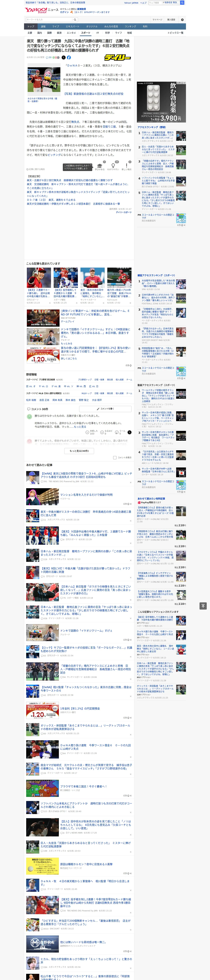Screen dimensions: 210x980
Task: Click the コメントを書く button
Action: tap(105, 409)
